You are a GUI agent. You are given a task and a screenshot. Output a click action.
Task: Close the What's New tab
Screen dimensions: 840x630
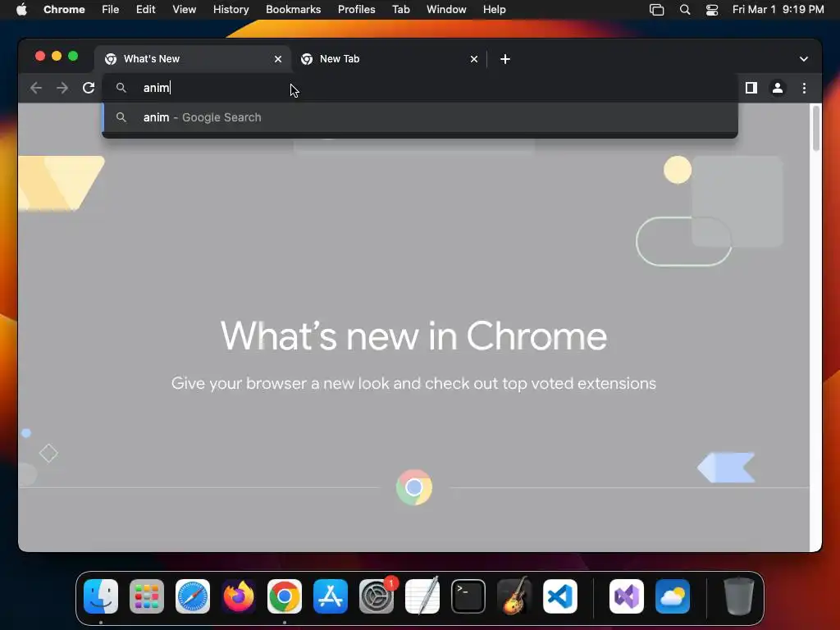tap(278, 59)
